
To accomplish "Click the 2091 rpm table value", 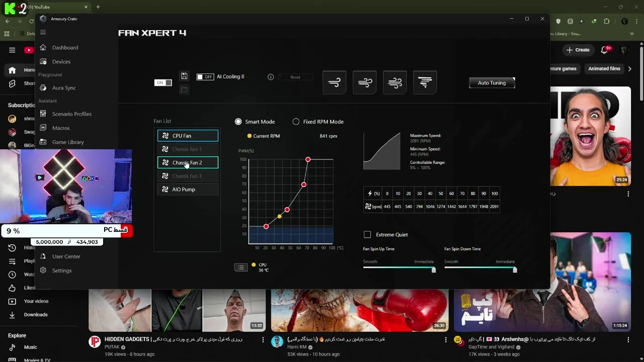I will pyautogui.click(x=494, y=207).
